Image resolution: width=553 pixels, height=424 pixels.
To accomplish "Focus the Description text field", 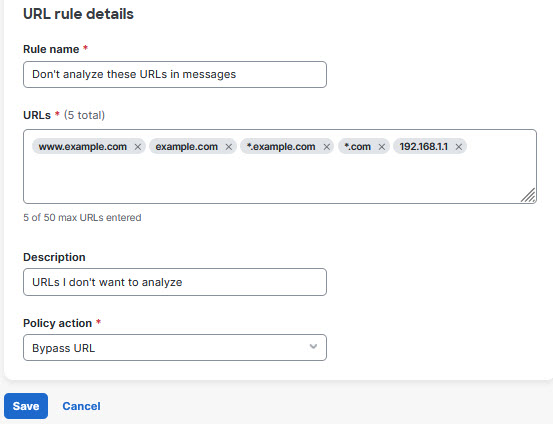I will tap(175, 282).
